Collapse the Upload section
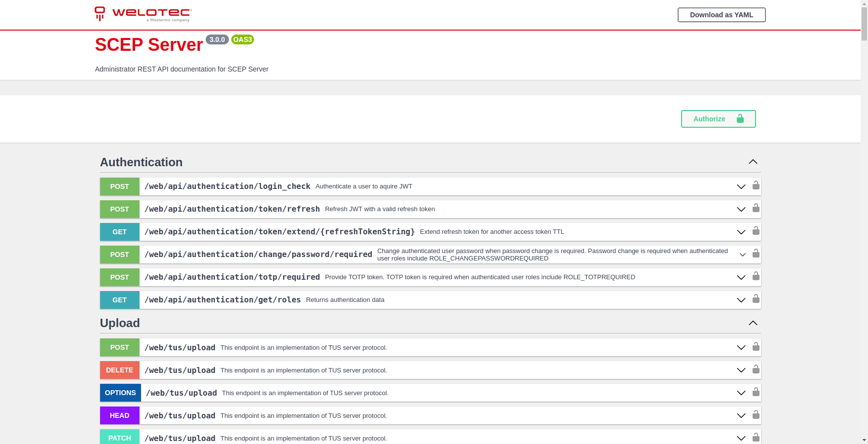Viewport: 868px width, 444px height. (x=753, y=323)
